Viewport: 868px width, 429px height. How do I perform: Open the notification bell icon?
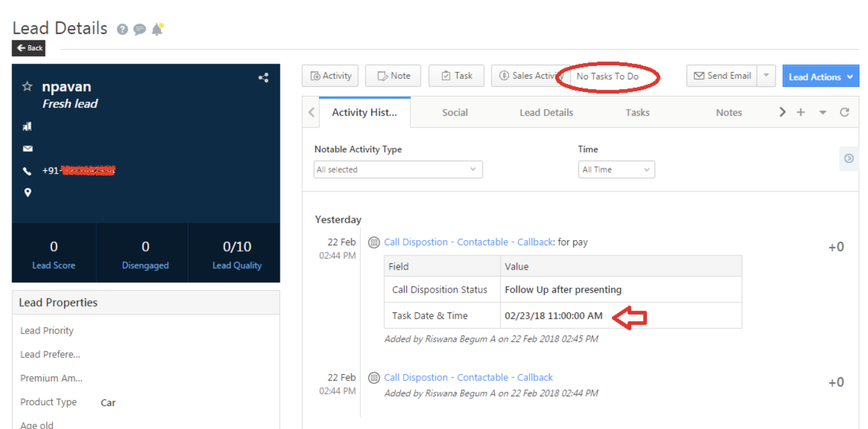pos(157,29)
